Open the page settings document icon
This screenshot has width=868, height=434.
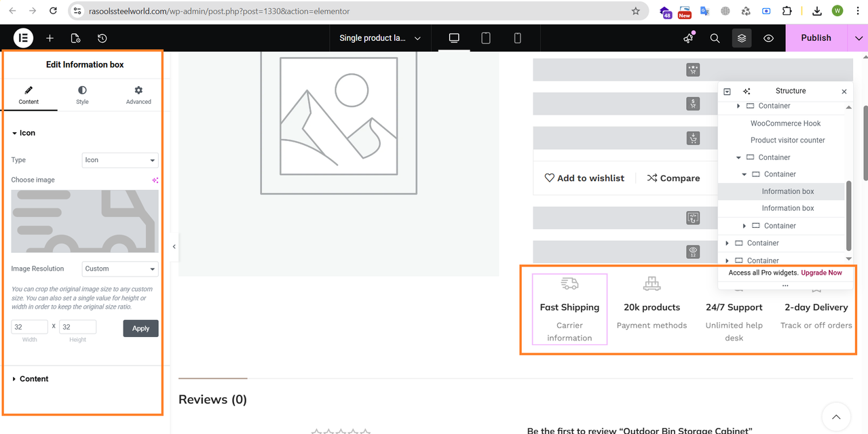coord(75,39)
